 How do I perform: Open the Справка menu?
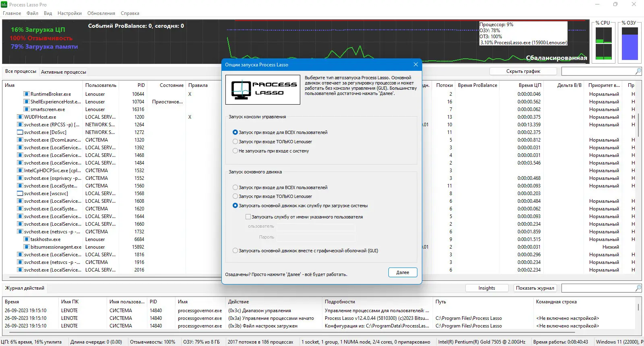(x=130, y=13)
